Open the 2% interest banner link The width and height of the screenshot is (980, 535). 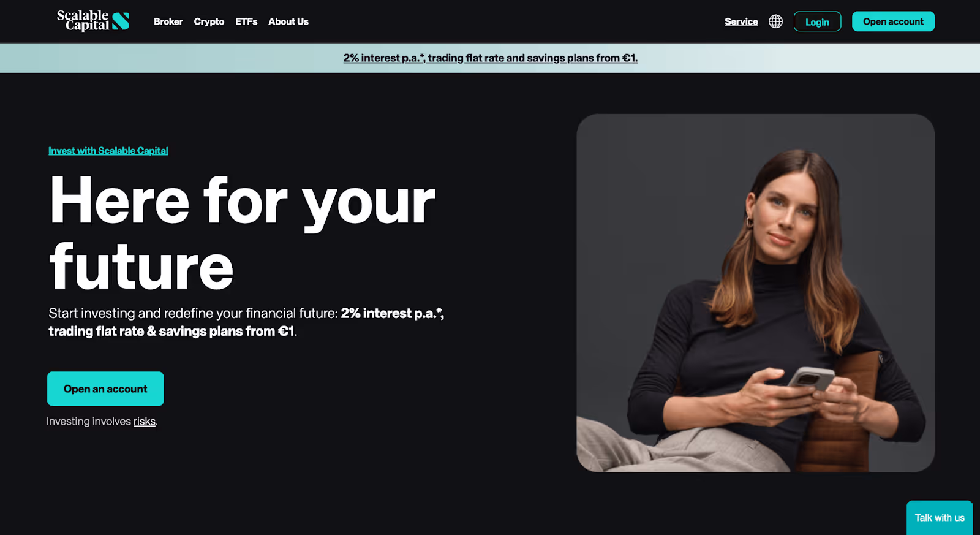click(x=490, y=58)
